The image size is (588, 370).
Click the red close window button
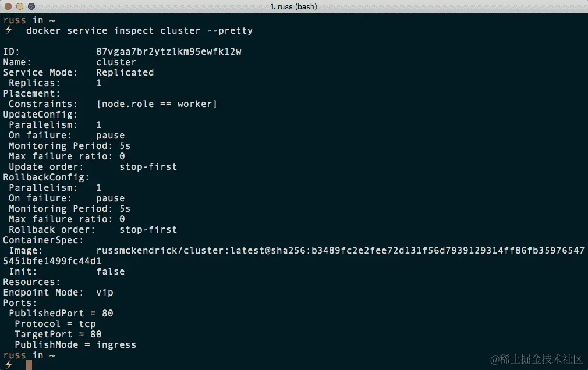(8, 6)
